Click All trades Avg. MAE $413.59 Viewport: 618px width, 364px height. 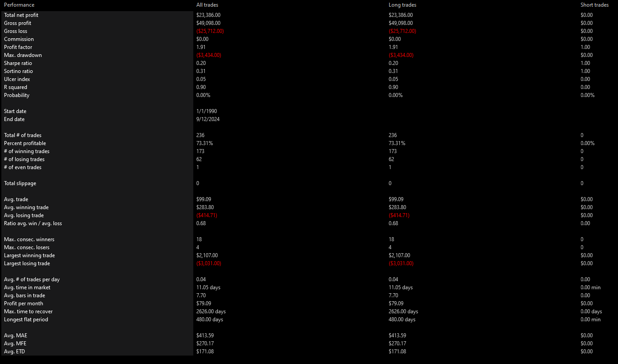tap(205, 336)
